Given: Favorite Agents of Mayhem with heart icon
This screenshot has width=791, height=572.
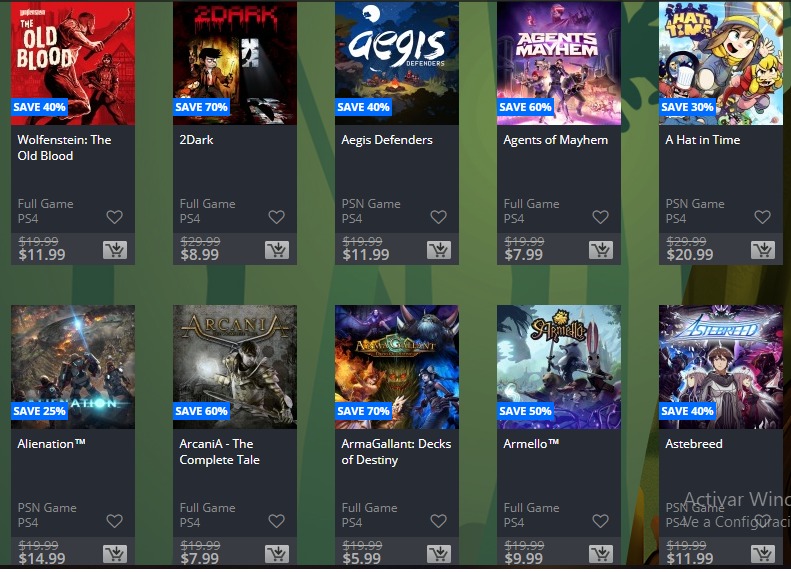Looking at the screenshot, I should (x=600, y=217).
